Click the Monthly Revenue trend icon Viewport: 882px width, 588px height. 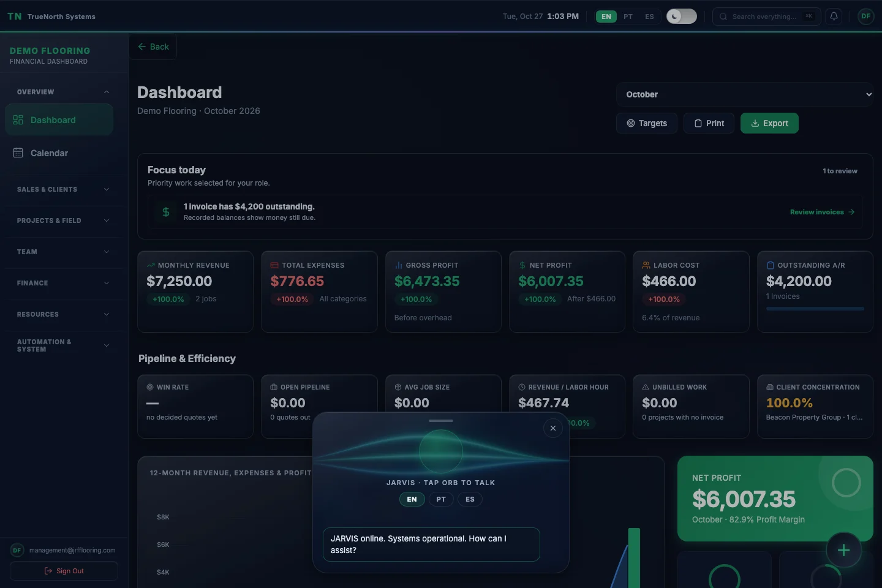(151, 265)
